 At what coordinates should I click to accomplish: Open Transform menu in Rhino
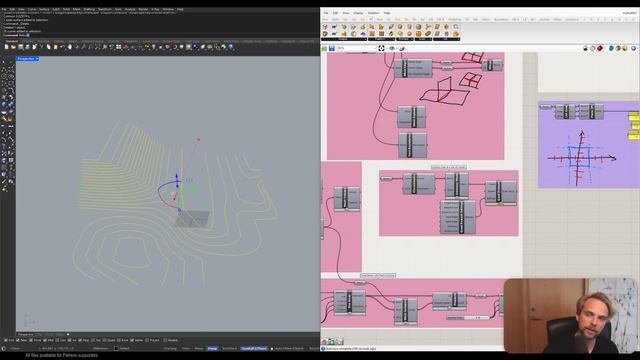[x=104, y=9]
